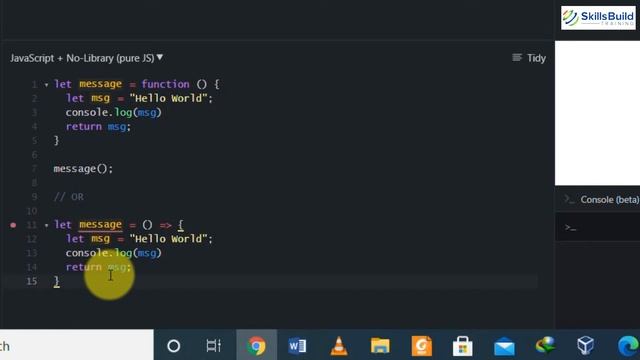The height and width of the screenshot is (360, 640).
Task: Click the white result preview pane
Action: [598, 113]
